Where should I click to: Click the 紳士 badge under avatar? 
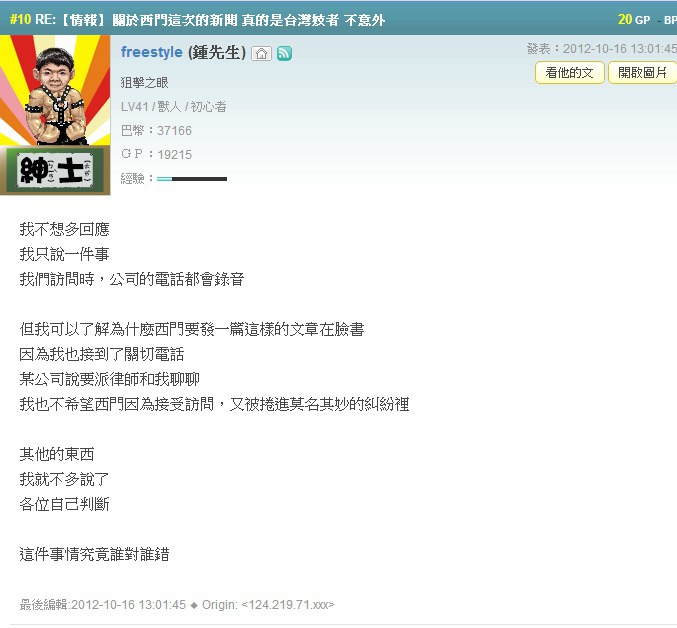[x=55, y=170]
